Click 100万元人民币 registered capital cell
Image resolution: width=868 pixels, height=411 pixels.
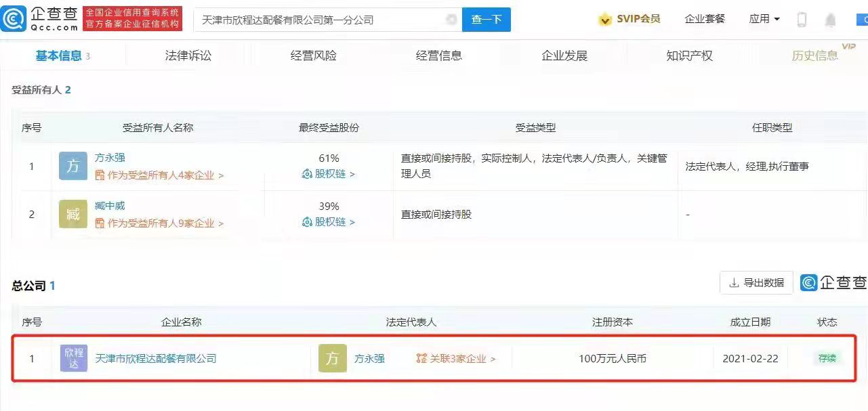[x=613, y=358]
